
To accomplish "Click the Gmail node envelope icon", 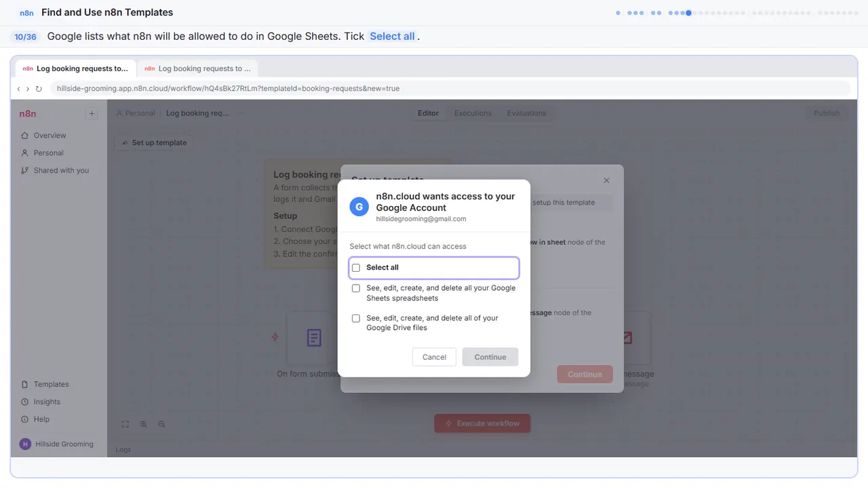I will click(626, 337).
